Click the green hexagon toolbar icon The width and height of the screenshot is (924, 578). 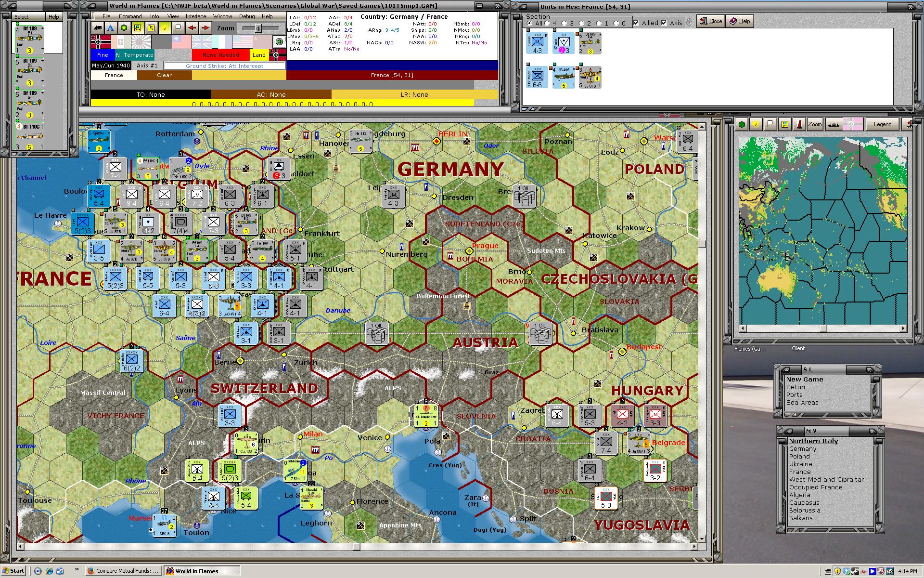point(124,28)
